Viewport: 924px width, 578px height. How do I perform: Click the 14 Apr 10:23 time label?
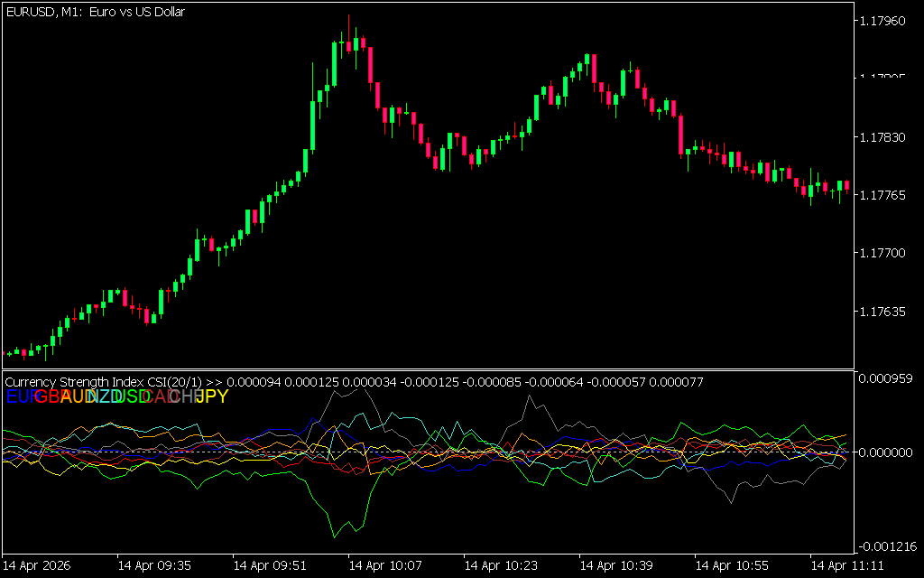click(501, 566)
